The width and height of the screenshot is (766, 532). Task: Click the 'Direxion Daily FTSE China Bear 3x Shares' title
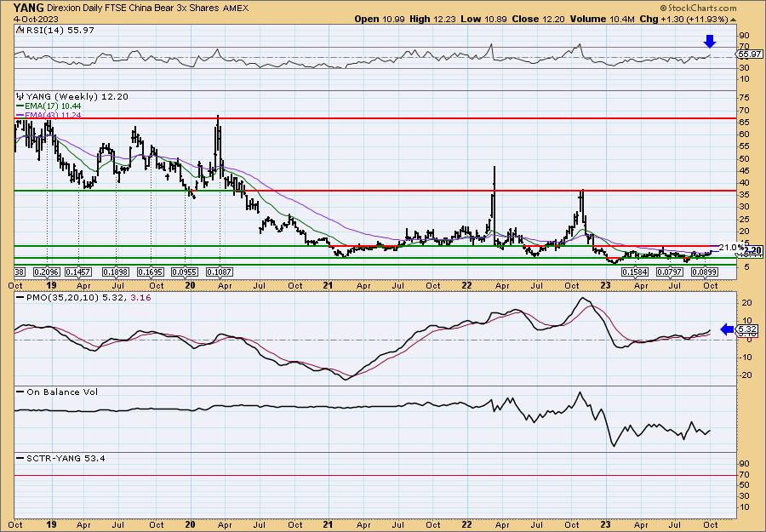[x=131, y=8]
